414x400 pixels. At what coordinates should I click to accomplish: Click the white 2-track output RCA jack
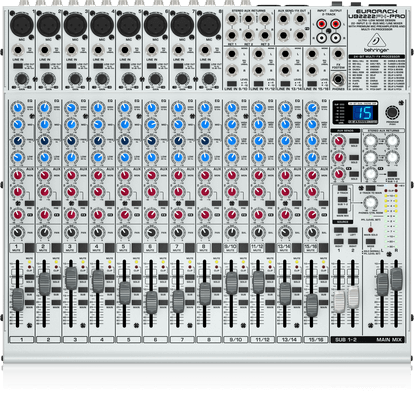pos(336,38)
